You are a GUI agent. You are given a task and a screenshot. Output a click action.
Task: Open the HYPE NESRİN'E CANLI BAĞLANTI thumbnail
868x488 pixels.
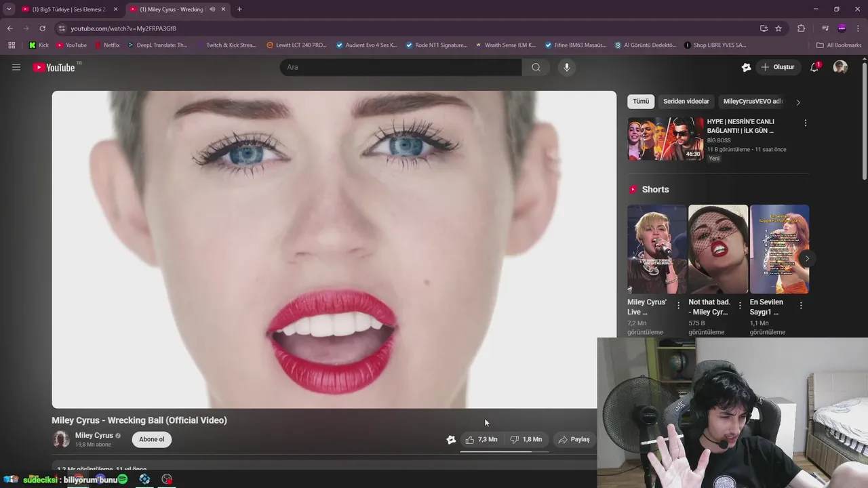665,139
